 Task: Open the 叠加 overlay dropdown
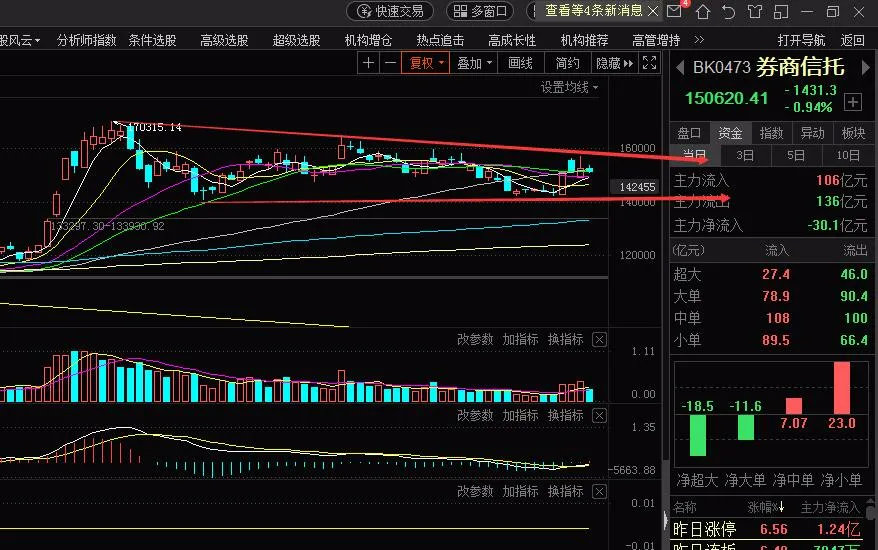(474, 63)
